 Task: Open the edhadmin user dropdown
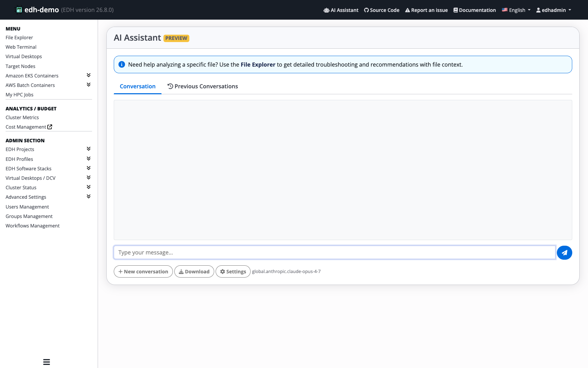click(554, 10)
